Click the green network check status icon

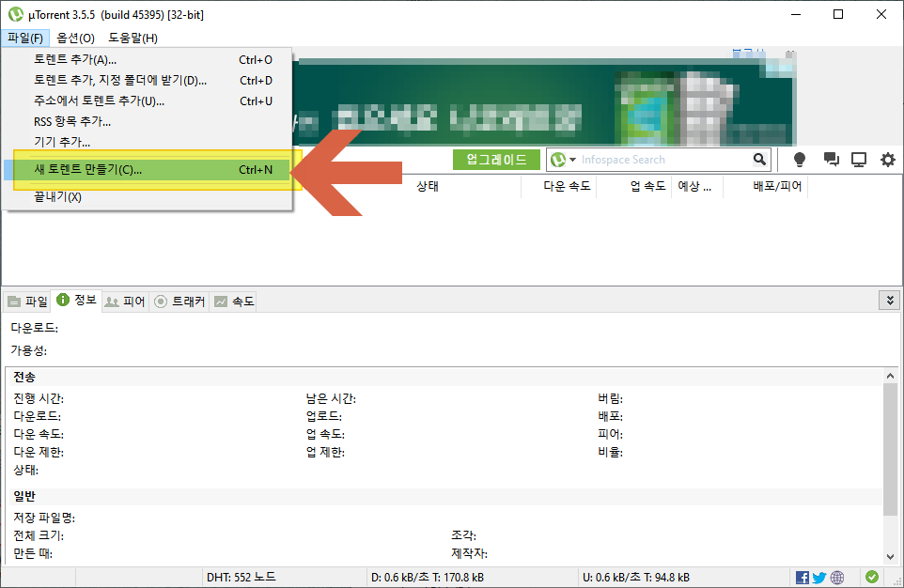872,577
